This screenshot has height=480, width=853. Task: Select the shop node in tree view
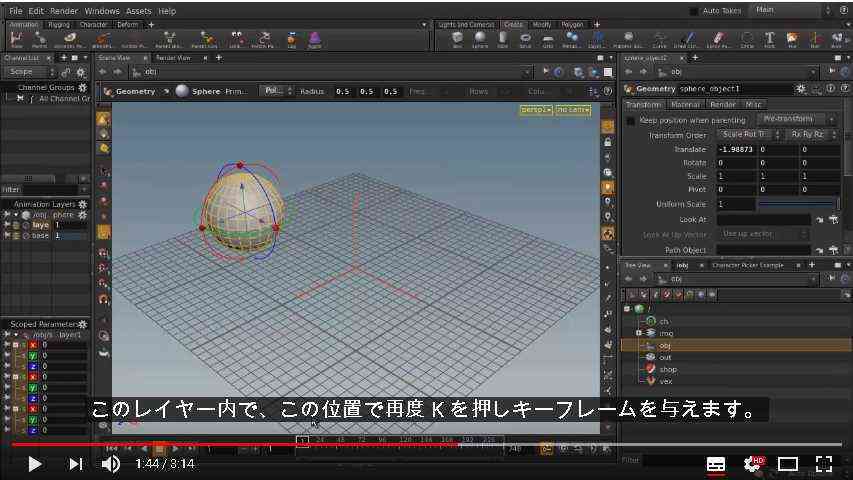[668, 370]
